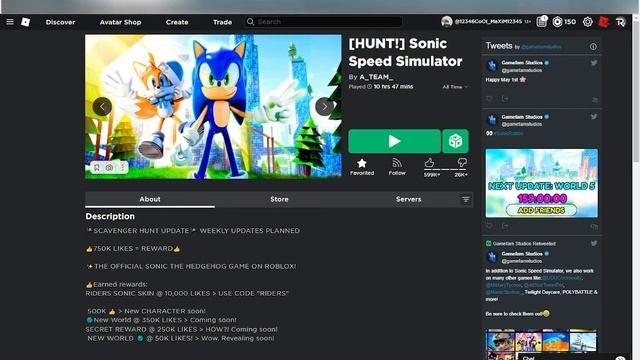Open the user avatar profile picture

(x=447, y=22)
